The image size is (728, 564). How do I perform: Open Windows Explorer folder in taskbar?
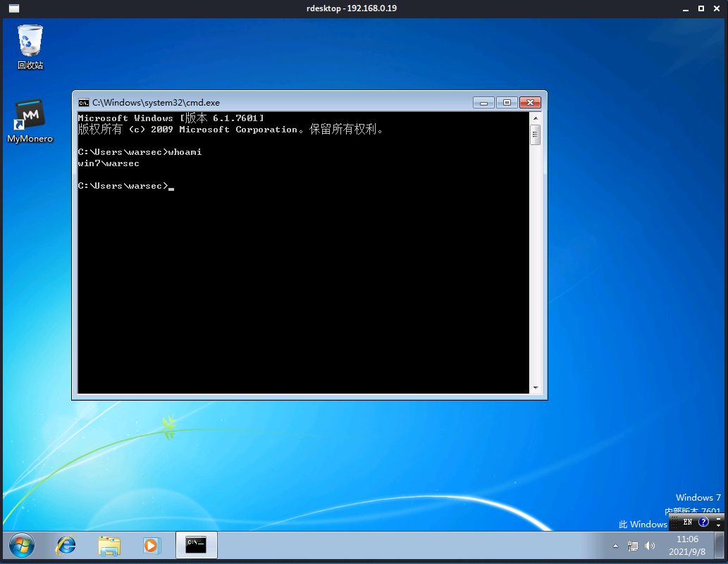tap(109, 545)
